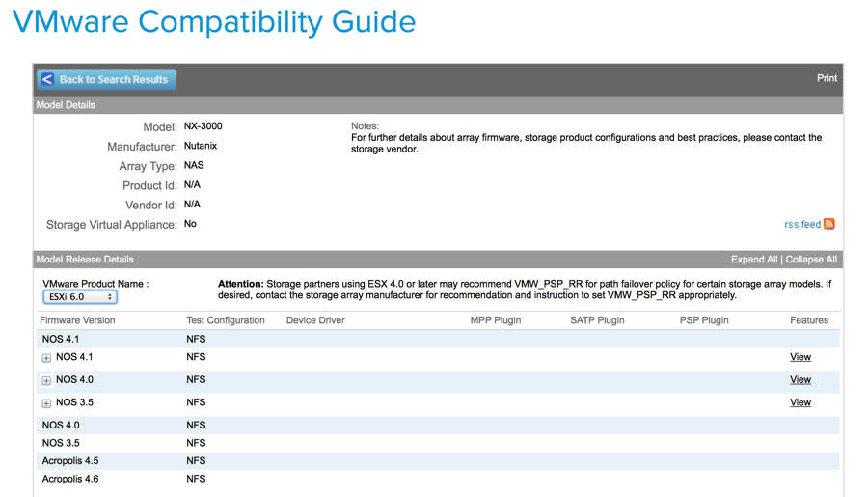
Task: Expand the NOS 4.1 row plus icon
Action: point(46,358)
